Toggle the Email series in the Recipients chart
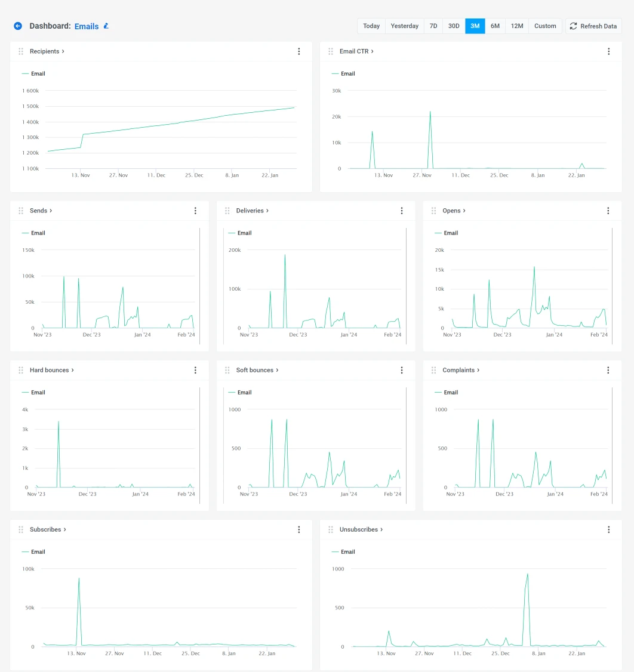 33,73
